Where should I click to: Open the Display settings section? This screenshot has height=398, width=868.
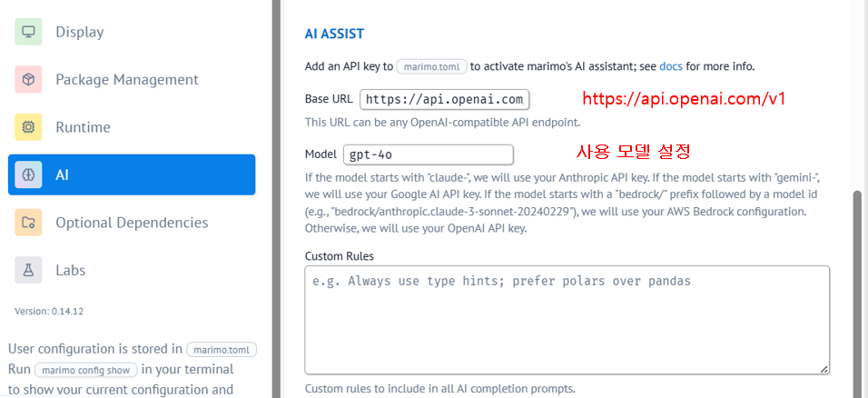[x=132, y=32]
